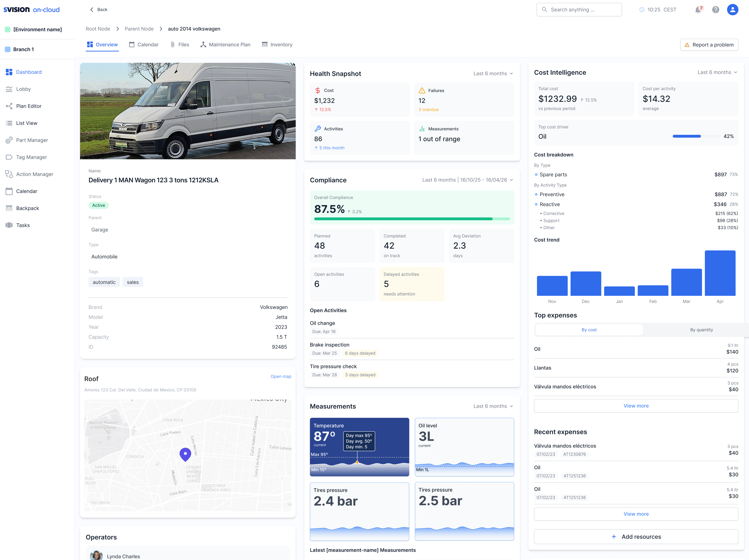Click the clock icon beside 10:25
The width and height of the screenshot is (749, 560).
click(642, 10)
